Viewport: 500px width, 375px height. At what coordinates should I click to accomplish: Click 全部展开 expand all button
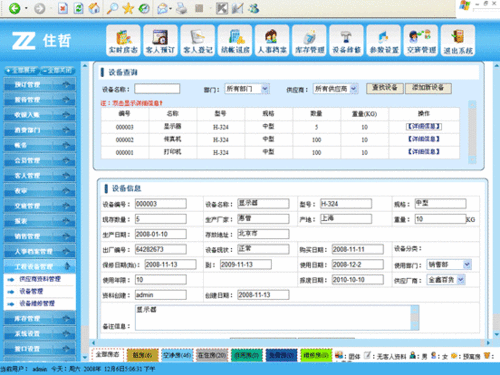[x=22, y=70]
